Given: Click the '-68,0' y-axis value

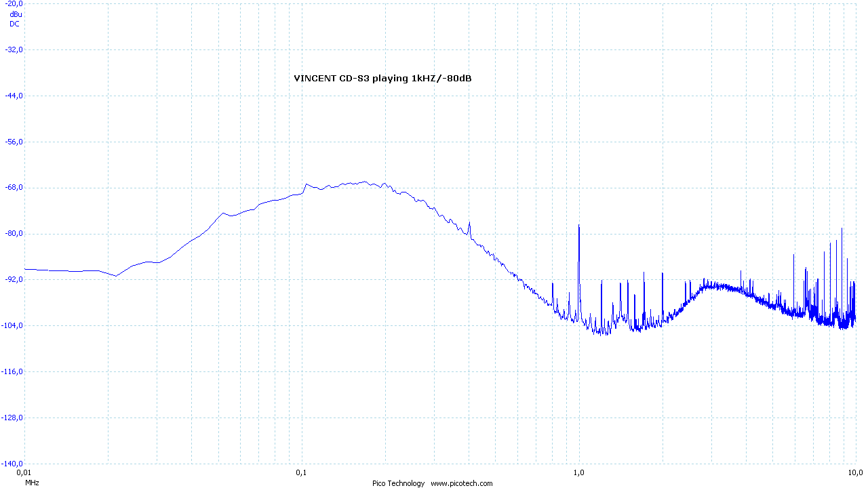Looking at the screenshot, I should [x=14, y=188].
